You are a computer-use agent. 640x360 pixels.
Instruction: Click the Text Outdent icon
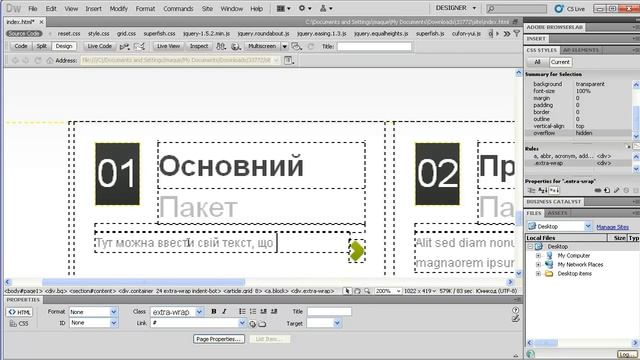pyautogui.click(x=263, y=311)
